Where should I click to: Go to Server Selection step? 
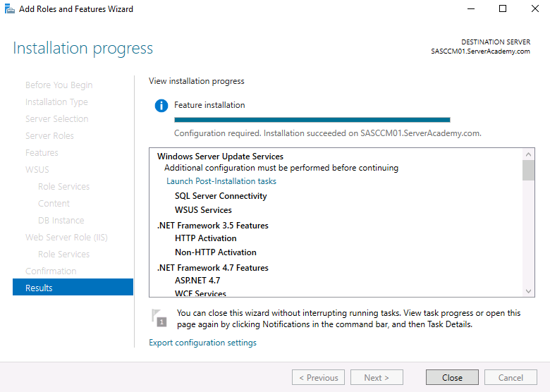point(57,119)
